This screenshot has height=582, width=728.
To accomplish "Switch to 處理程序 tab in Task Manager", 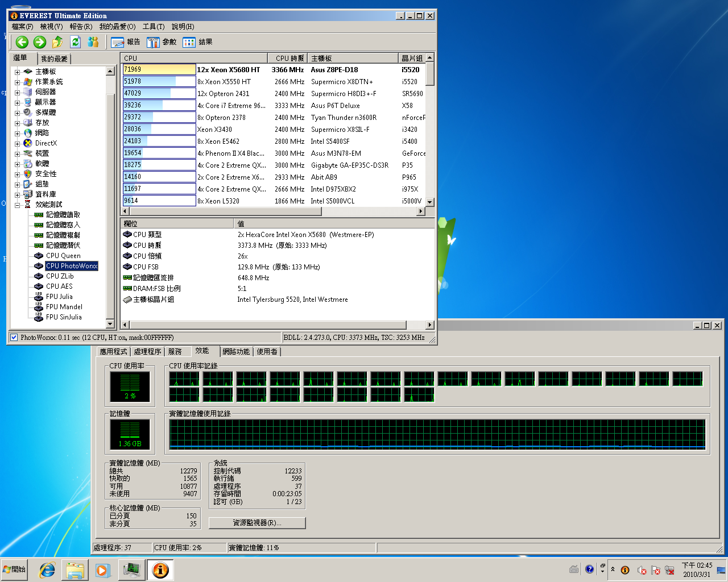I will (147, 352).
